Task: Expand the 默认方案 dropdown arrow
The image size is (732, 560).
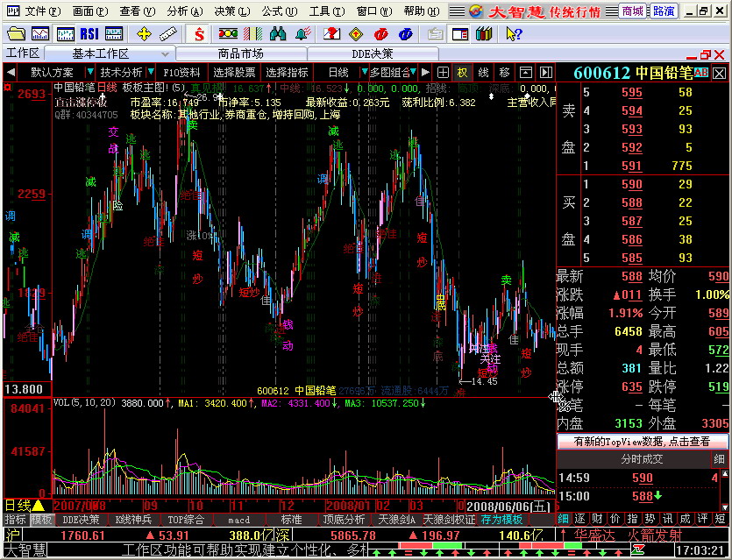Action: point(89,73)
